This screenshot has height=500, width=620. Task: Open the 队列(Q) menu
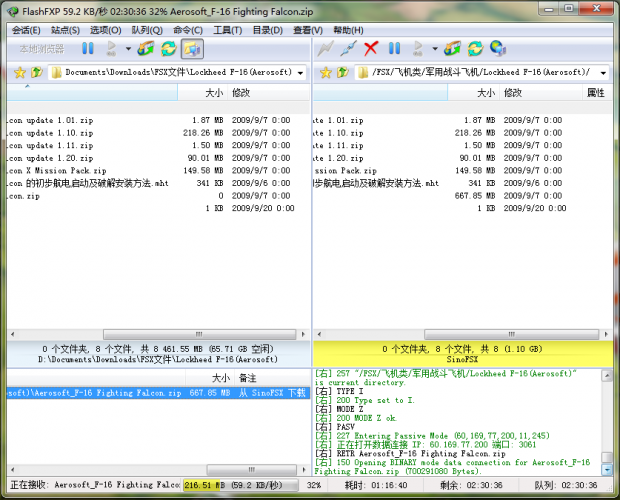pyautogui.click(x=148, y=30)
